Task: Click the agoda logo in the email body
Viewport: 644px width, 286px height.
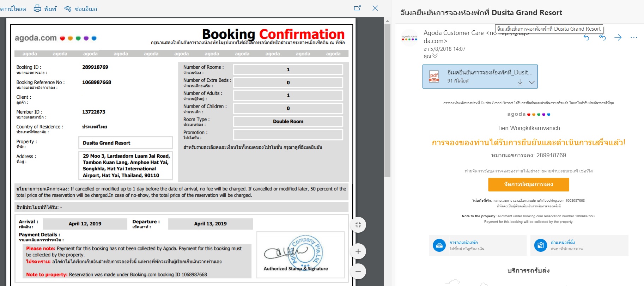Action: (528, 114)
